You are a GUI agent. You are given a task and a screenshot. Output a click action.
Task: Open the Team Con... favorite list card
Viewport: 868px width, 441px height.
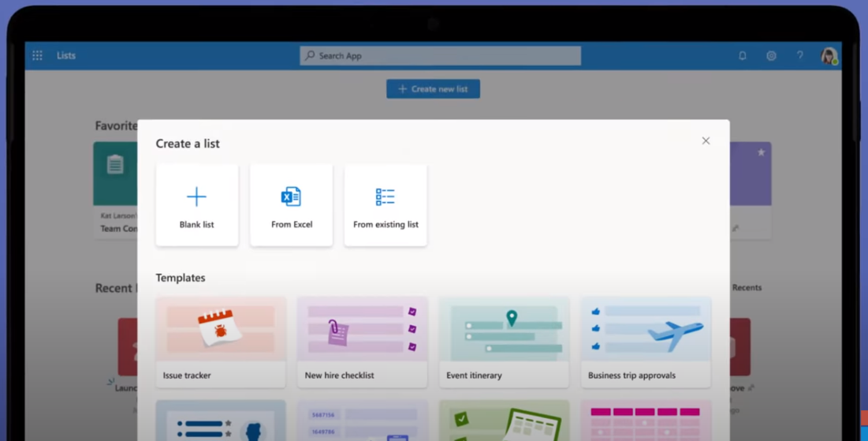(116, 190)
